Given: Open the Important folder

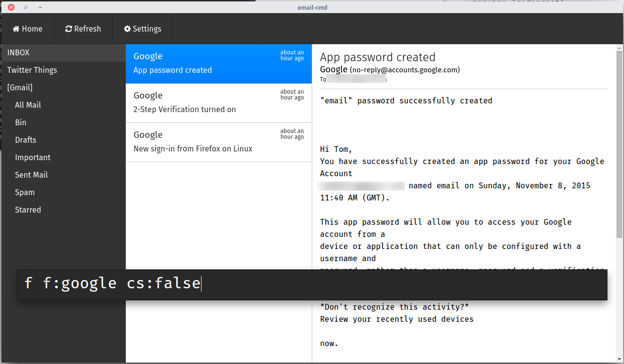Looking at the screenshot, I should click(63, 157).
